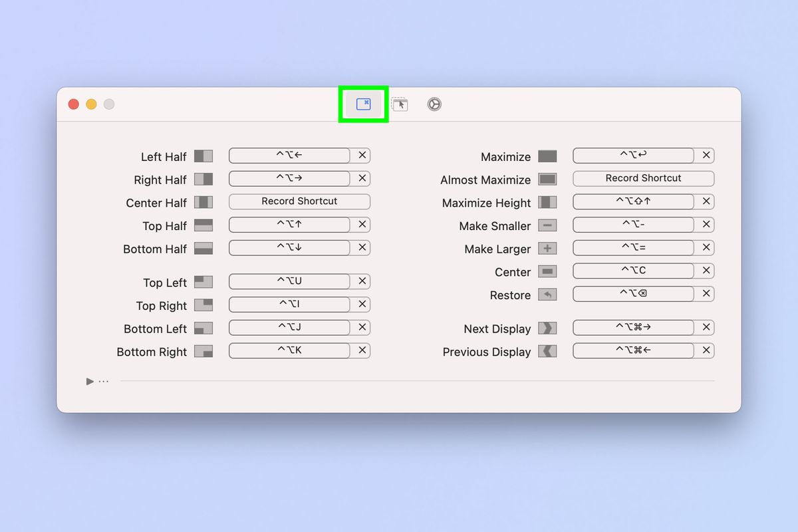This screenshot has width=798, height=532.
Task: Click the Next Display arrow icon
Action: point(547,329)
